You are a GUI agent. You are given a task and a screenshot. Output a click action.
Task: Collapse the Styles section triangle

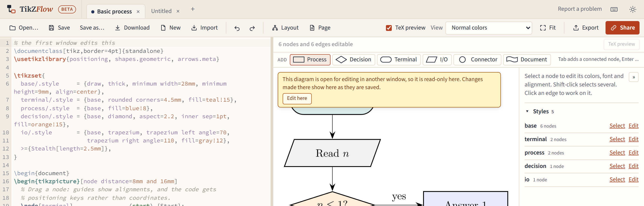[527, 111]
